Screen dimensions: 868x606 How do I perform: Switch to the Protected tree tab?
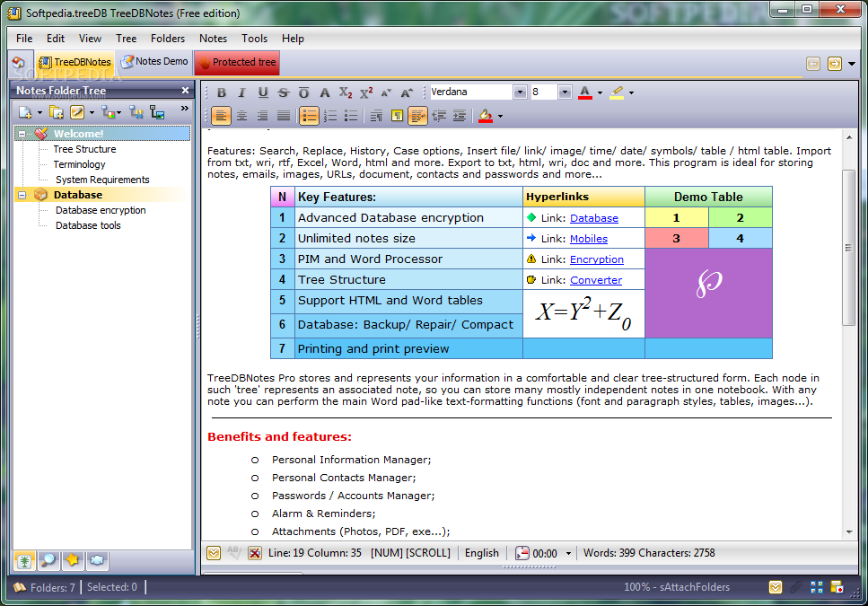[x=237, y=62]
